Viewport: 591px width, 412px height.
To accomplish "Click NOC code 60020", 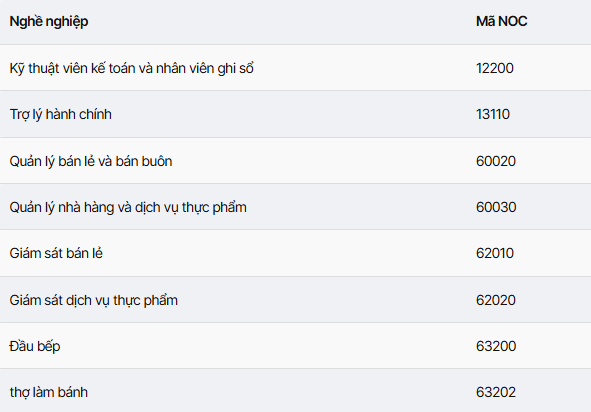I will pos(496,161).
